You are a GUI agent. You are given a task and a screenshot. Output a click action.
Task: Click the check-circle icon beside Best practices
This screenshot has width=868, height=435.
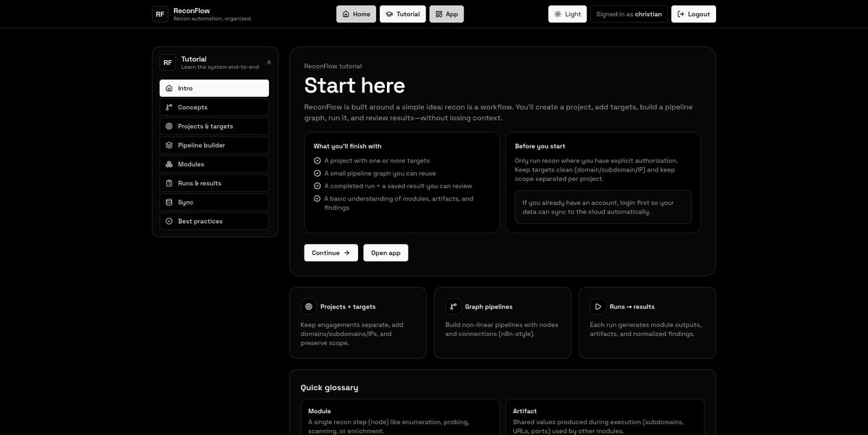coord(169,221)
